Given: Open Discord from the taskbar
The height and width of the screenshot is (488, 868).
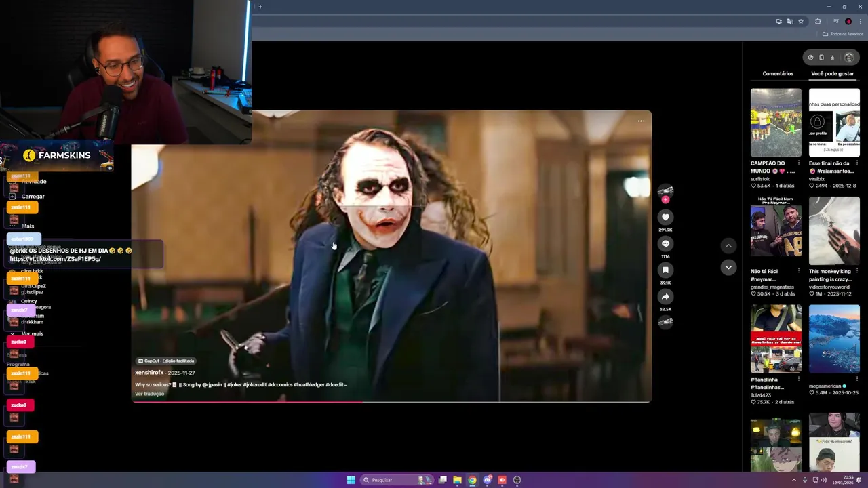Looking at the screenshot, I should coord(487,480).
